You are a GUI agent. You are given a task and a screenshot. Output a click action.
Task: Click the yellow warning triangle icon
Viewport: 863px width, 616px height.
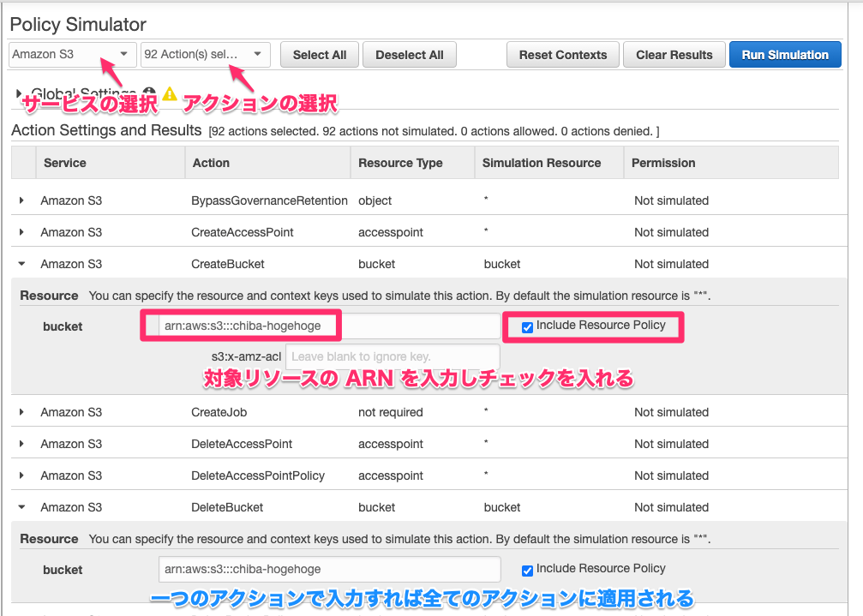pyautogui.click(x=171, y=94)
